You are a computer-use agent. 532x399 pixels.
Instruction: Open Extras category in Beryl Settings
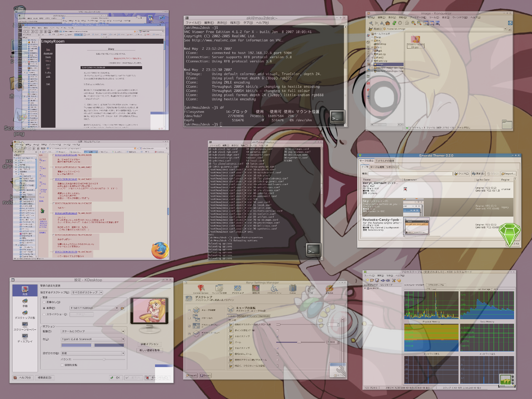click(293, 289)
